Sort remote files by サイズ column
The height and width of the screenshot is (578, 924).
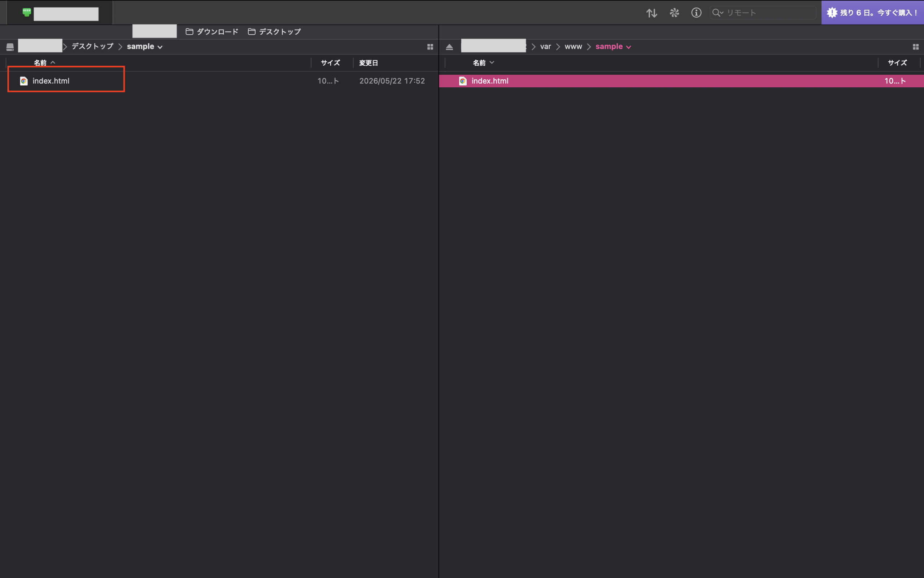(x=897, y=63)
